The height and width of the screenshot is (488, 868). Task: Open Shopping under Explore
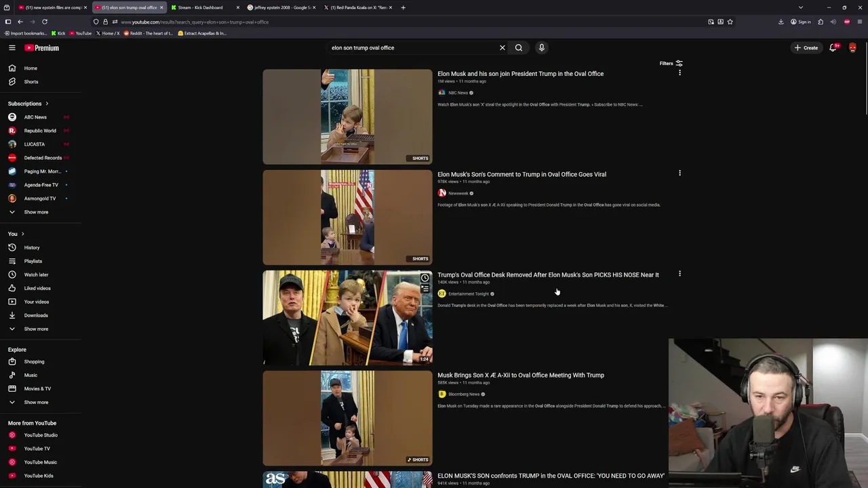point(34,361)
